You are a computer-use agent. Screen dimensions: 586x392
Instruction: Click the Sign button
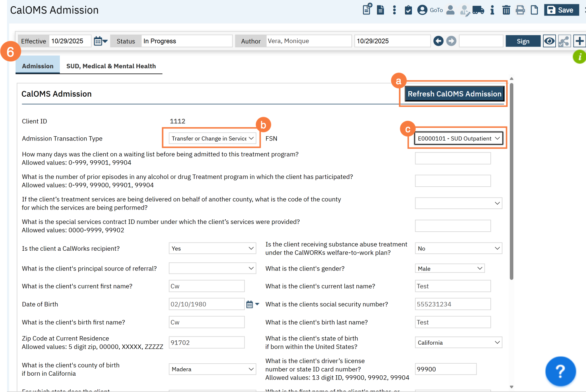coord(523,41)
